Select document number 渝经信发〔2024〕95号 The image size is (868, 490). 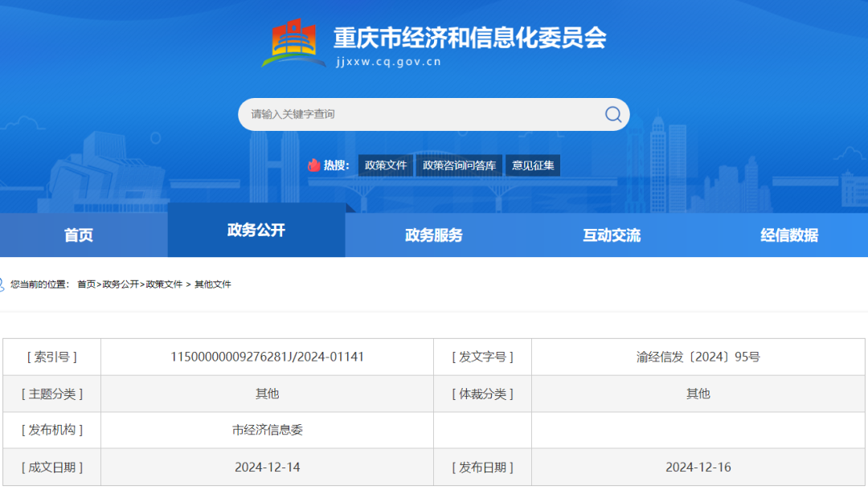698,357
